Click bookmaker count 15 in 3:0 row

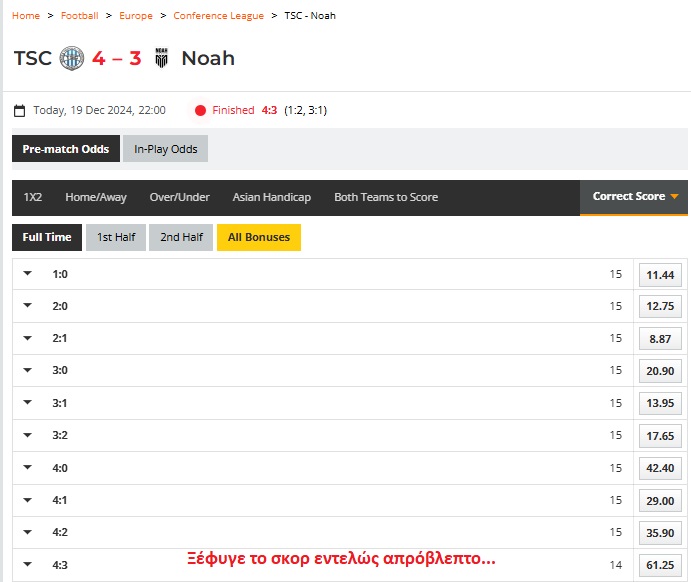pyautogui.click(x=615, y=371)
